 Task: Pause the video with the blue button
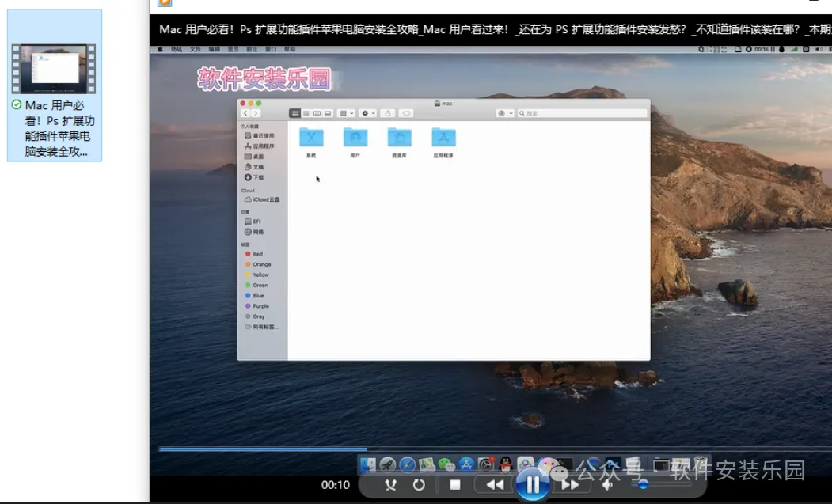click(532, 484)
